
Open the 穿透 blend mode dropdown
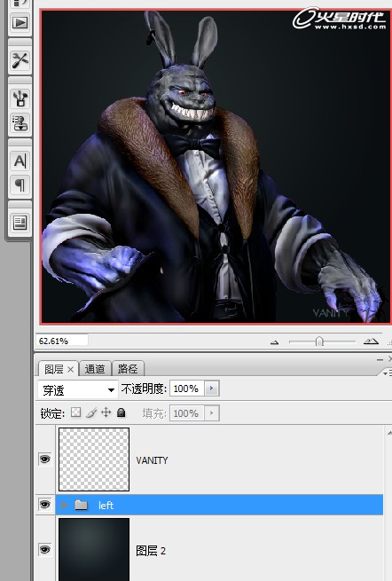(77, 389)
